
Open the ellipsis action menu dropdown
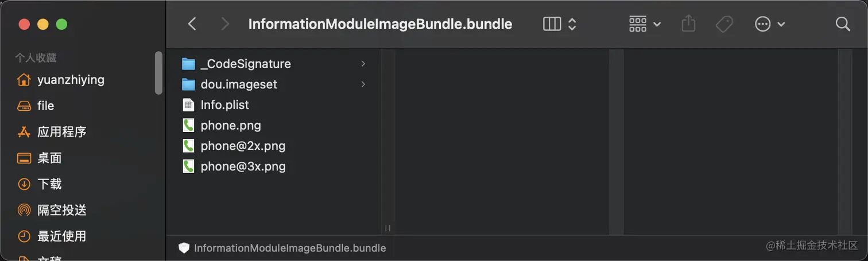pyautogui.click(x=770, y=24)
